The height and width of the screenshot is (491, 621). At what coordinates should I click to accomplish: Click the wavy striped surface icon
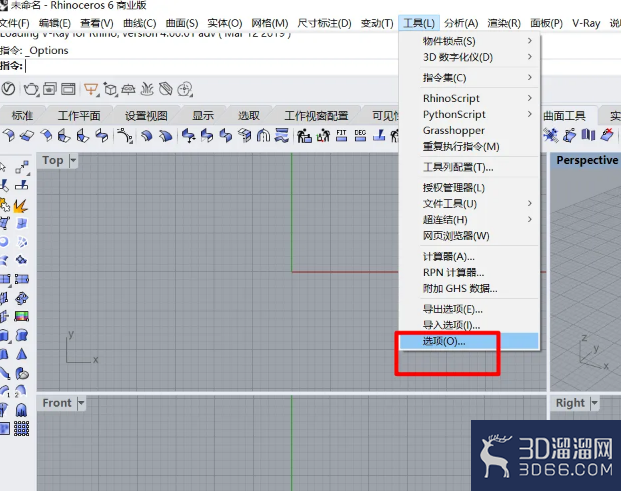[x=282, y=135]
